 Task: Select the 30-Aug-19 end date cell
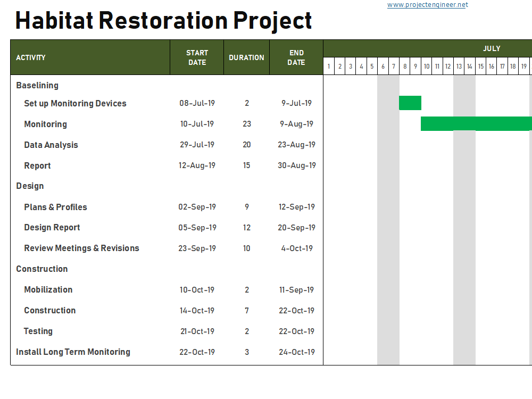pos(296,165)
